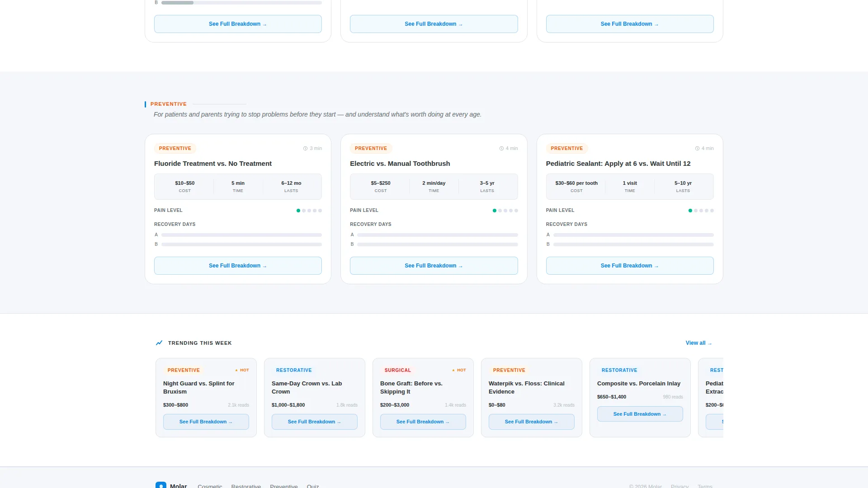
Task: Click the 5–10 yr lasts value
Action: point(683,183)
